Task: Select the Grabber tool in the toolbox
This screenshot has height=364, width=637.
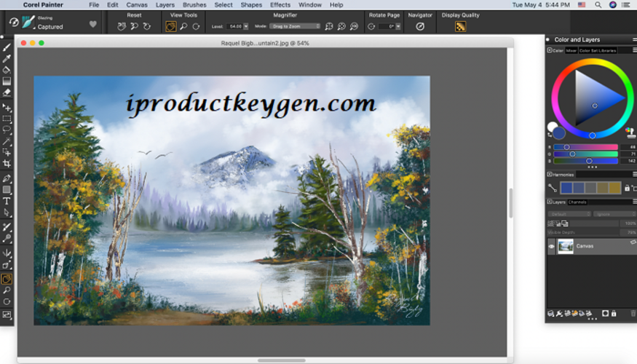Action: click(7, 279)
